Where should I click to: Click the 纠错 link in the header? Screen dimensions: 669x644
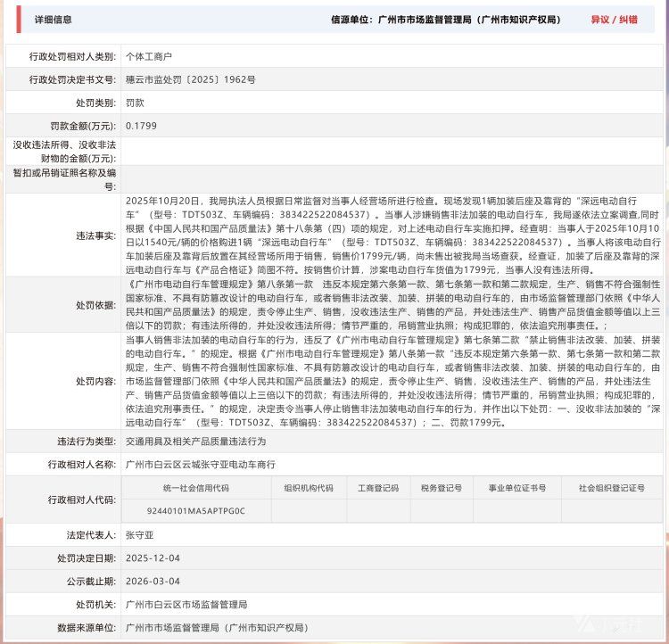point(629,19)
